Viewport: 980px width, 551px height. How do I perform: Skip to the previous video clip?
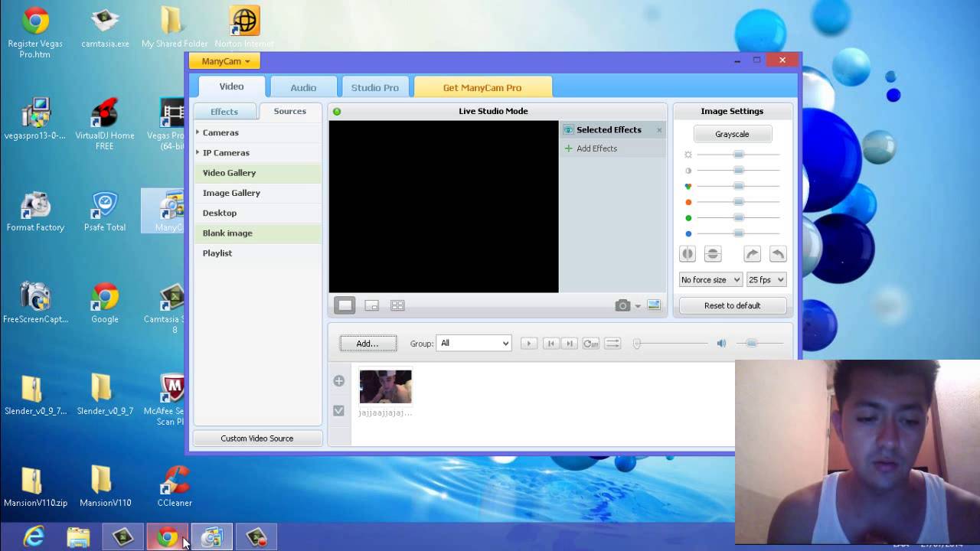(550, 344)
